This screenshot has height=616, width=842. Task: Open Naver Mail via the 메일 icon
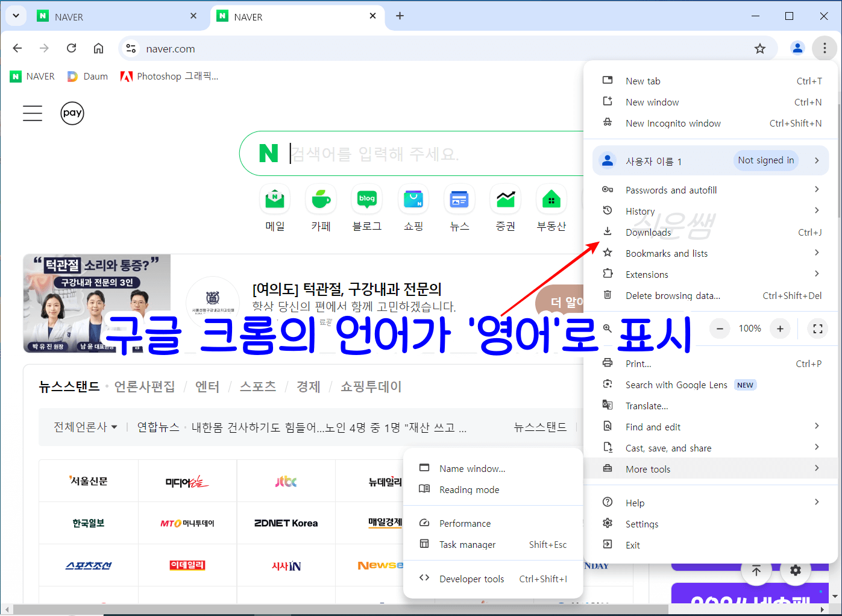275,199
